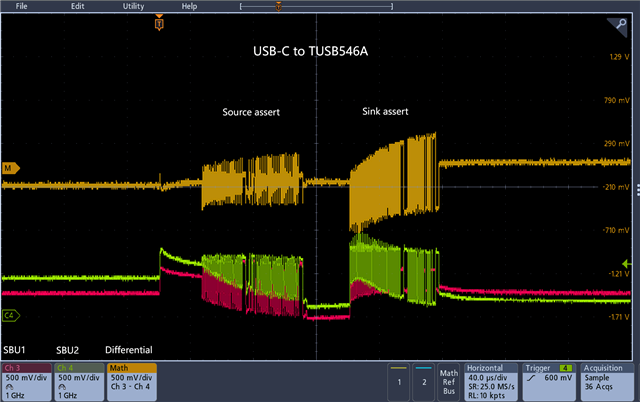Click the zoom magnifier icon

point(620,25)
